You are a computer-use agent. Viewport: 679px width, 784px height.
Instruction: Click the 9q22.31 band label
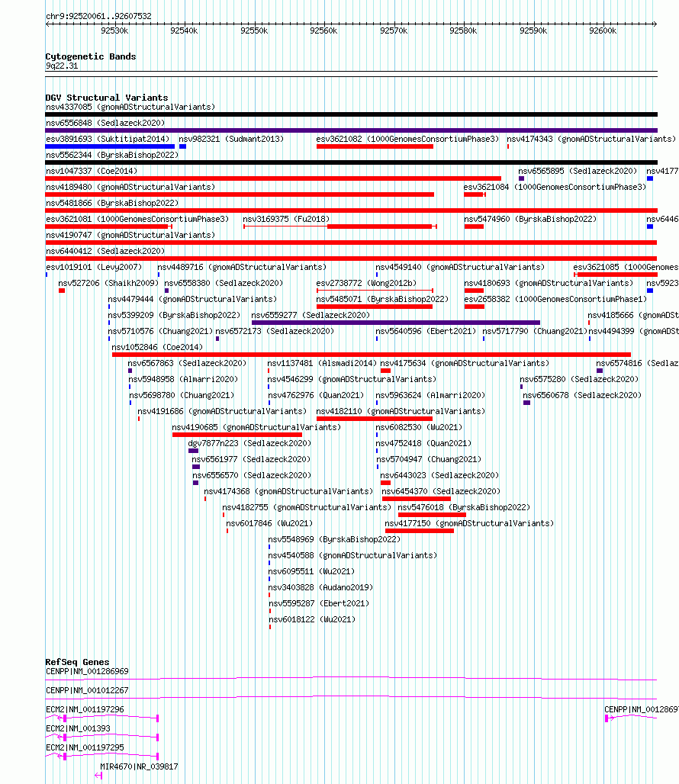62,66
